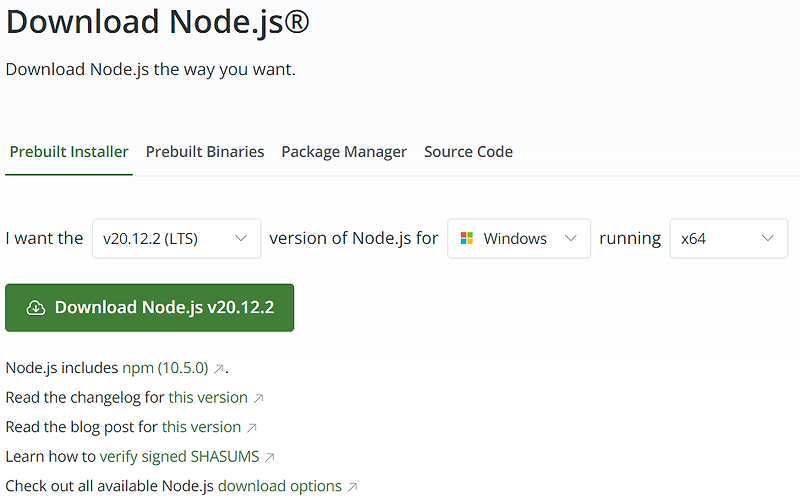The width and height of the screenshot is (800, 498).
Task: Open the download options link
Action: click(x=280, y=486)
